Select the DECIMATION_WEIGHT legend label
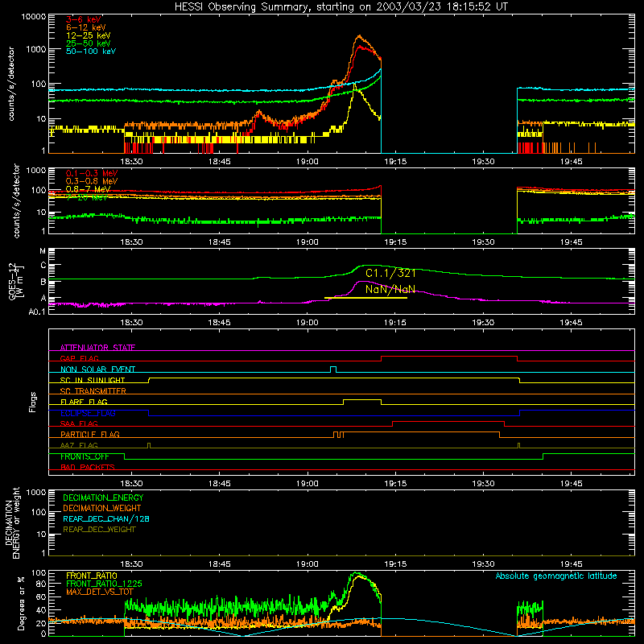Screen dimensions: 644x644 (102, 508)
